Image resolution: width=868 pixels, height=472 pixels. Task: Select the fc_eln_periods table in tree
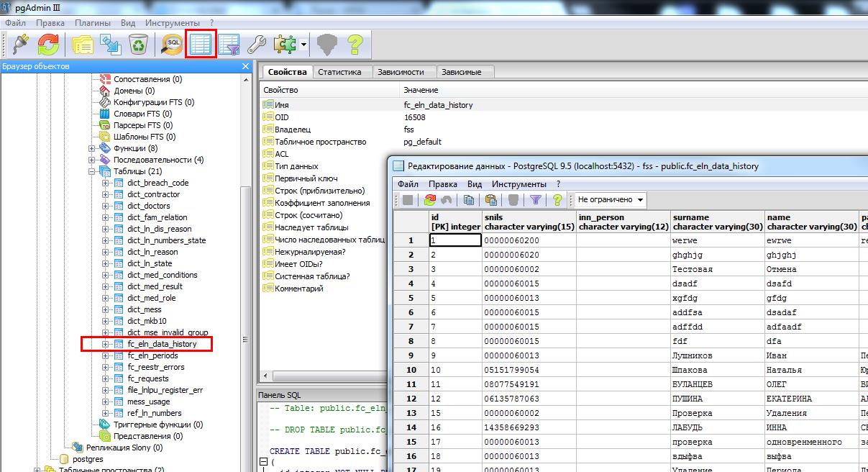point(152,355)
